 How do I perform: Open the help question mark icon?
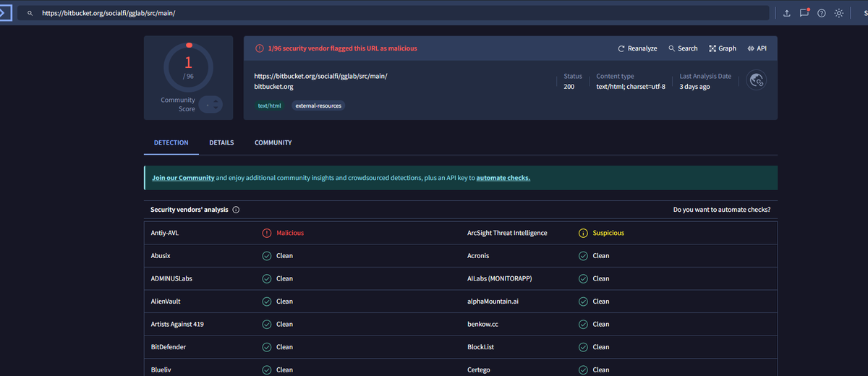(x=822, y=13)
